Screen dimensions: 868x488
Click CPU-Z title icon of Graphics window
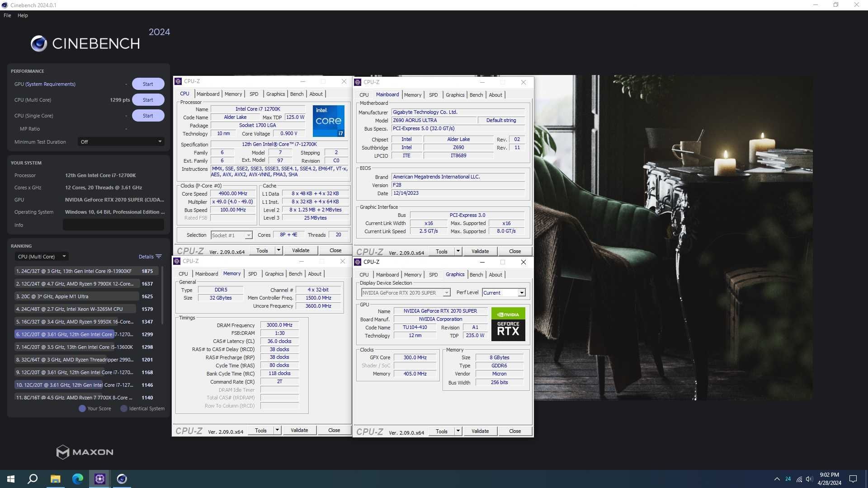point(358,262)
